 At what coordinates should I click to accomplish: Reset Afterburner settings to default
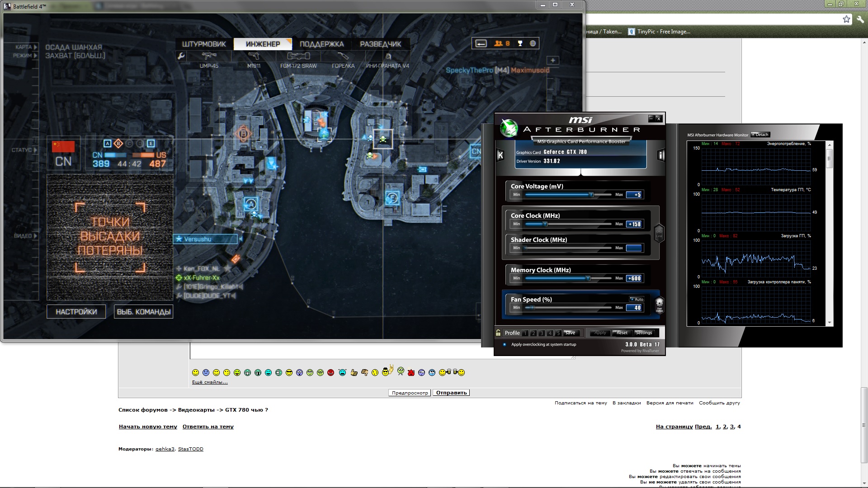(622, 333)
